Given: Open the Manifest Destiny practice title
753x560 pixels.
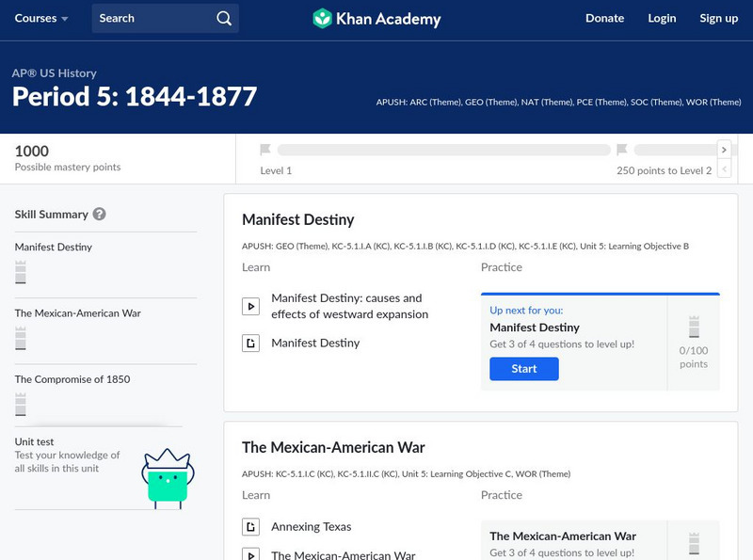Looking at the screenshot, I should (535, 328).
